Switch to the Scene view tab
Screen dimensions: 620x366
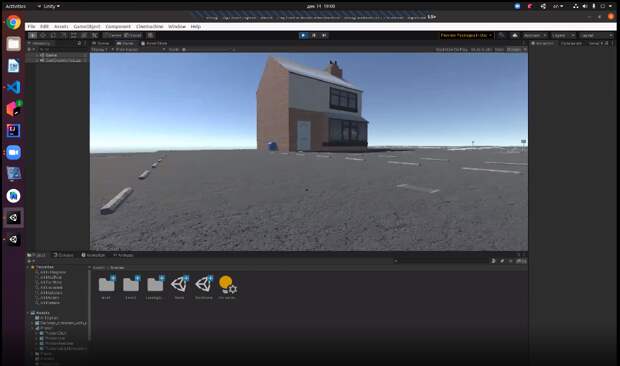click(x=100, y=43)
